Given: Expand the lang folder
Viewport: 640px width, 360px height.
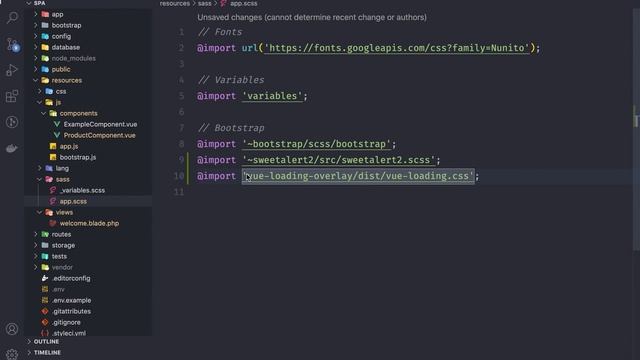Looking at the screenshot, I should (62, 169).
